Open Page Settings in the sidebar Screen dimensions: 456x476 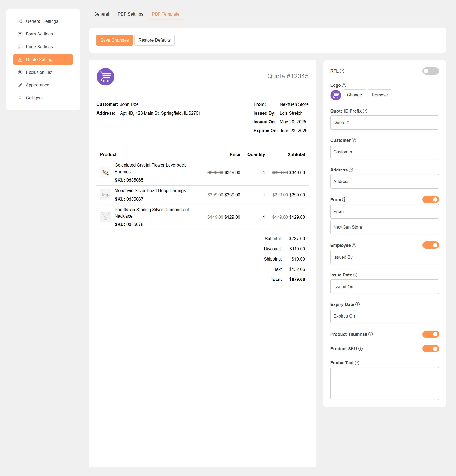pyautogui.click(x=39, y=46)
